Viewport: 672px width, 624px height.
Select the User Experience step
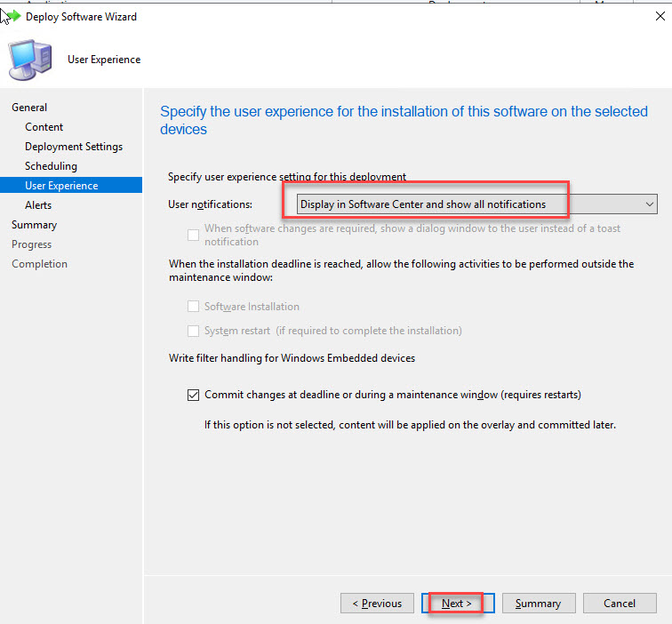(61, 186)
